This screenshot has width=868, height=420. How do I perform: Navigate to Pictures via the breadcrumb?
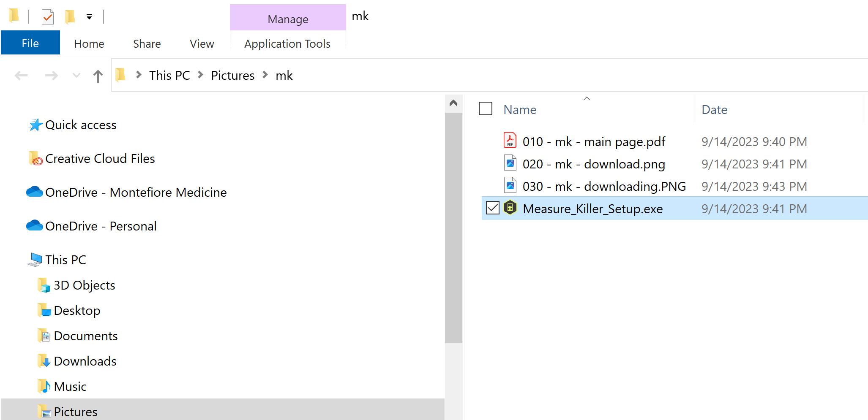point(232,75)
